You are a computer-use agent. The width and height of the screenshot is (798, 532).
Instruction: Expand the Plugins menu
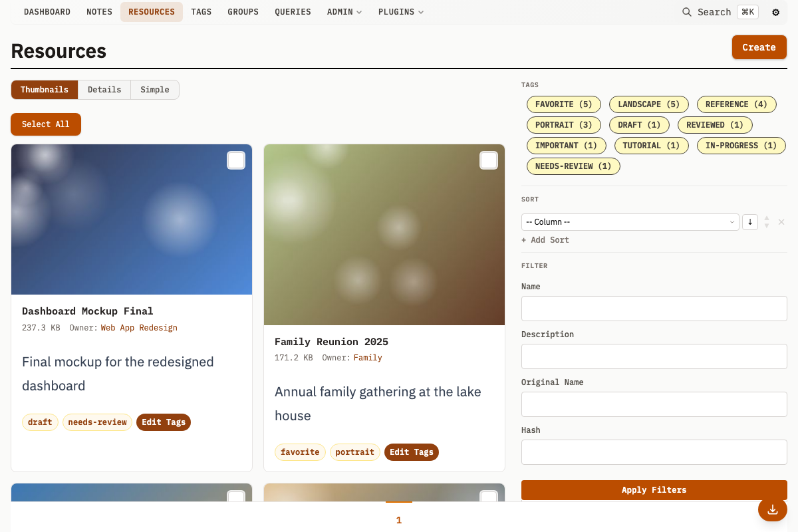pyautogui.click(x=400, y=11)
